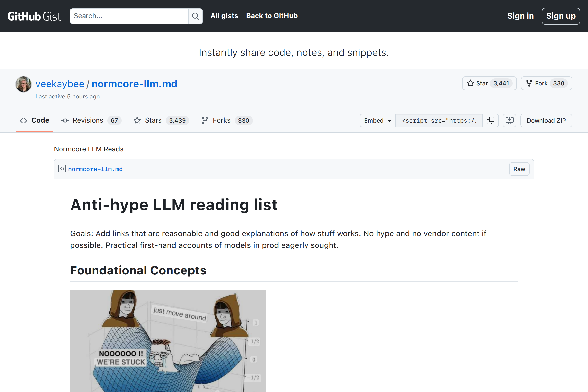This screenshot has width=588, height=392.
Task: Click the Stars count 3,439
Action: coord(177,121)
